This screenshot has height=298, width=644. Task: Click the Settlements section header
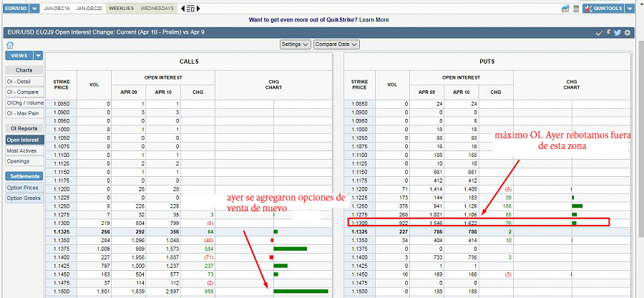pos(24,176)
